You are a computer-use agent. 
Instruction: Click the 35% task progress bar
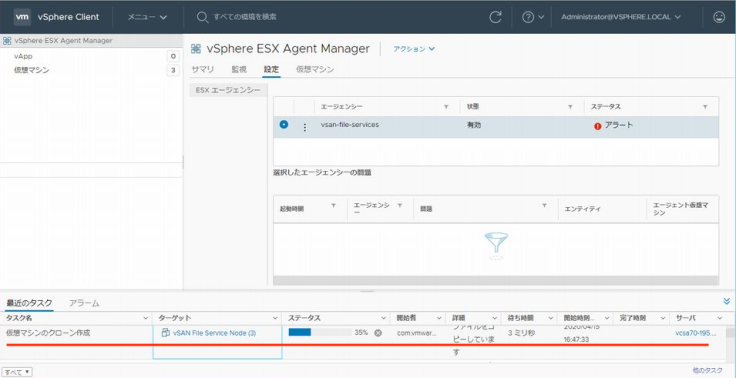tap(320, 332)
